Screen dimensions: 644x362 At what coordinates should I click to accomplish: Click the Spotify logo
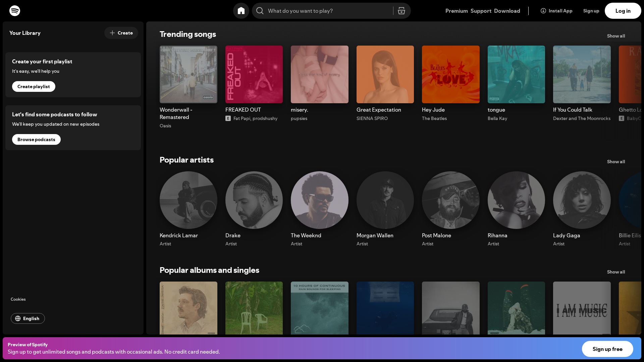pos(15,11)
